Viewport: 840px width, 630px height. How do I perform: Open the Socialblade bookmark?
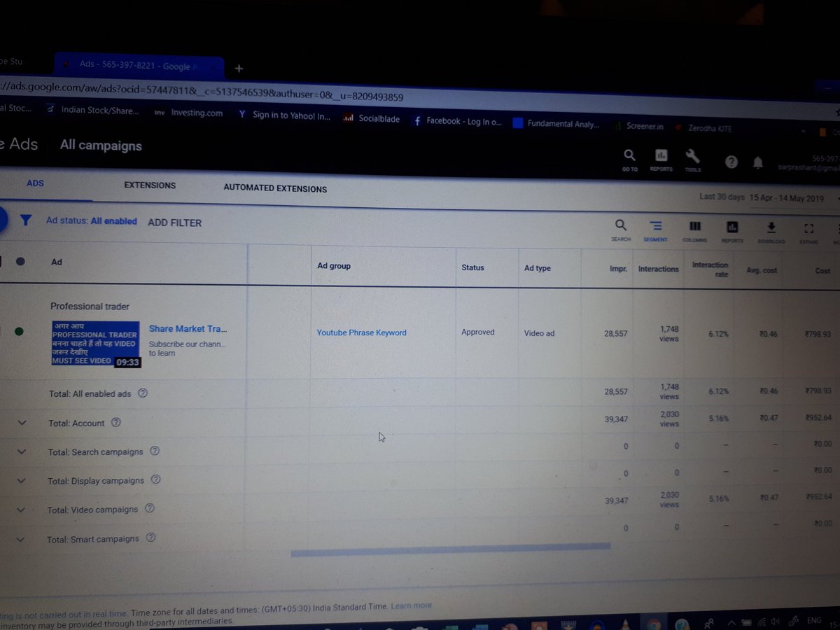(372, 119)
